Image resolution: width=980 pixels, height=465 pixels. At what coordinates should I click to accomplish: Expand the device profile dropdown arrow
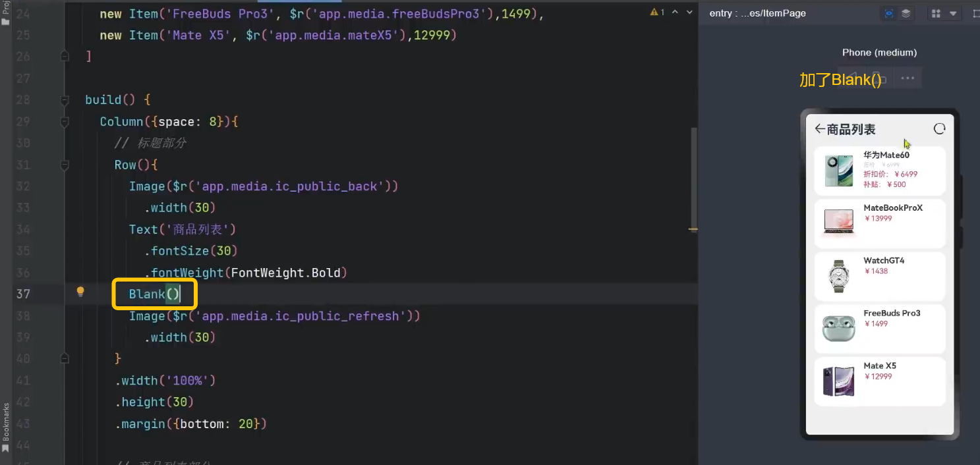(953, 14)
